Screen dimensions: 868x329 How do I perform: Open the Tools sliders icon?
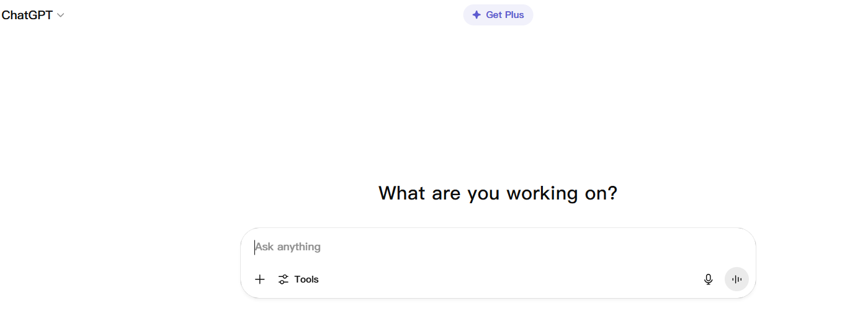tap(284, 279)
